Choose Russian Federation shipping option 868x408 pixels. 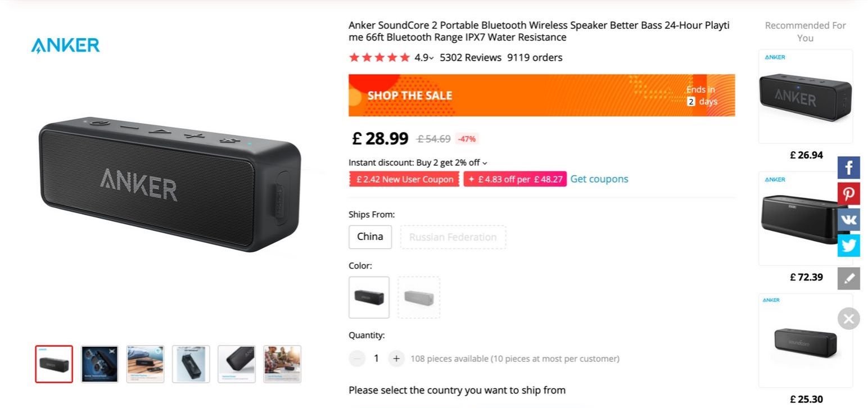click(x=453, y=237)
